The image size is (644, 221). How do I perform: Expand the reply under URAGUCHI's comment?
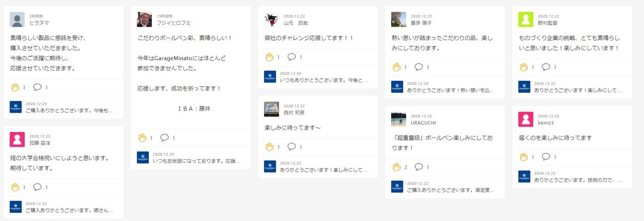pyautogui.click(x=451, y=190)
